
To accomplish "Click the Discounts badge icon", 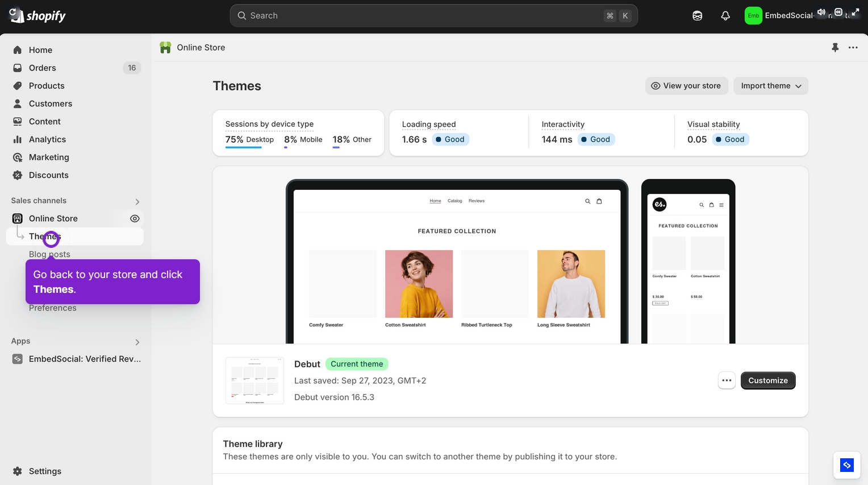I will coord(18,175).
